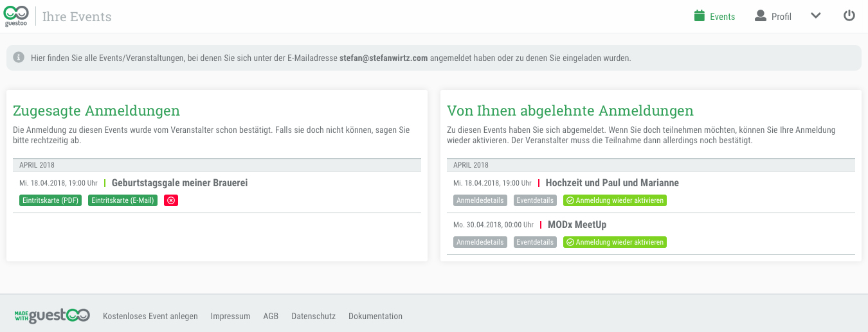Click the email stefan@stefanwirtz.com in notice
Image resolution: width=868 pixels, height=332 pixels.
click(x=384, y=58)
